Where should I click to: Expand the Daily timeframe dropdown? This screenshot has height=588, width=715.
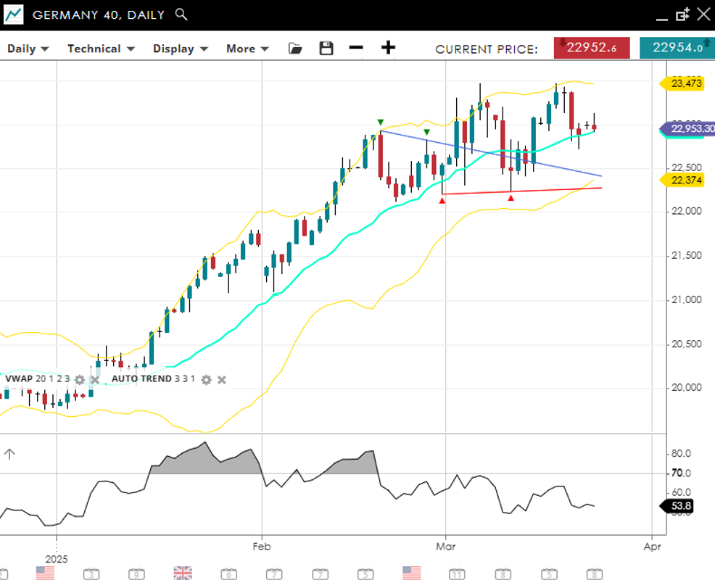pyautogui.click(x=28, y=49)
